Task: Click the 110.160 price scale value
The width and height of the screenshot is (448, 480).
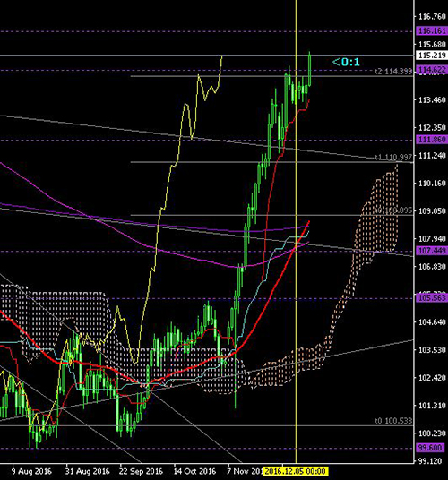Action: click(x=432, y=184)
